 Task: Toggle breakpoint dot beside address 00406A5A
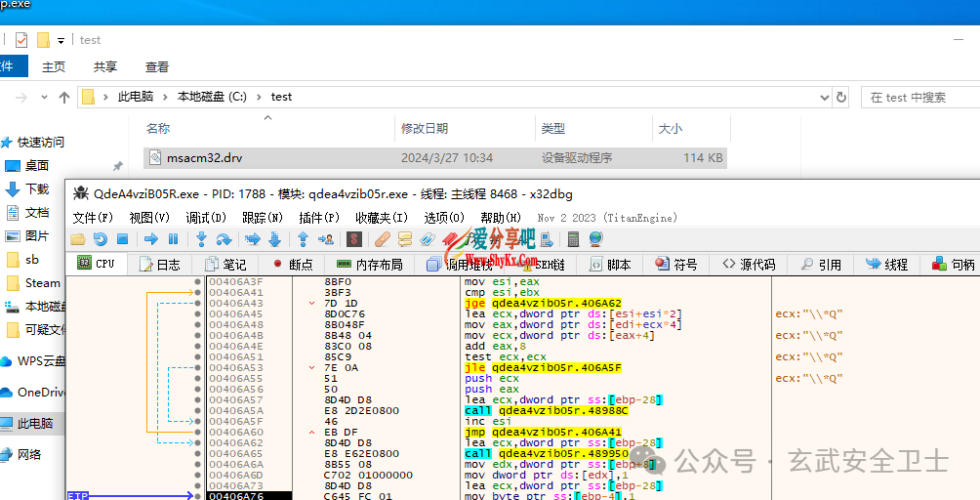198,411
